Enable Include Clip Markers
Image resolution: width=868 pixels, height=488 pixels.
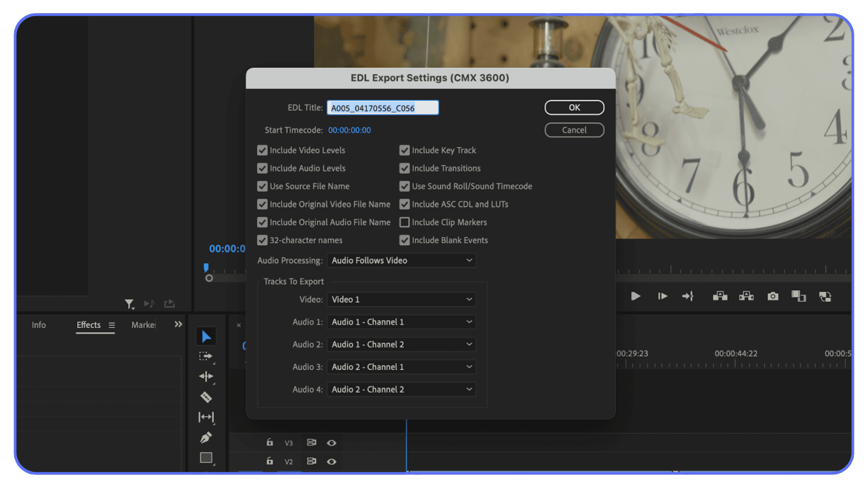tap(405, 222)
